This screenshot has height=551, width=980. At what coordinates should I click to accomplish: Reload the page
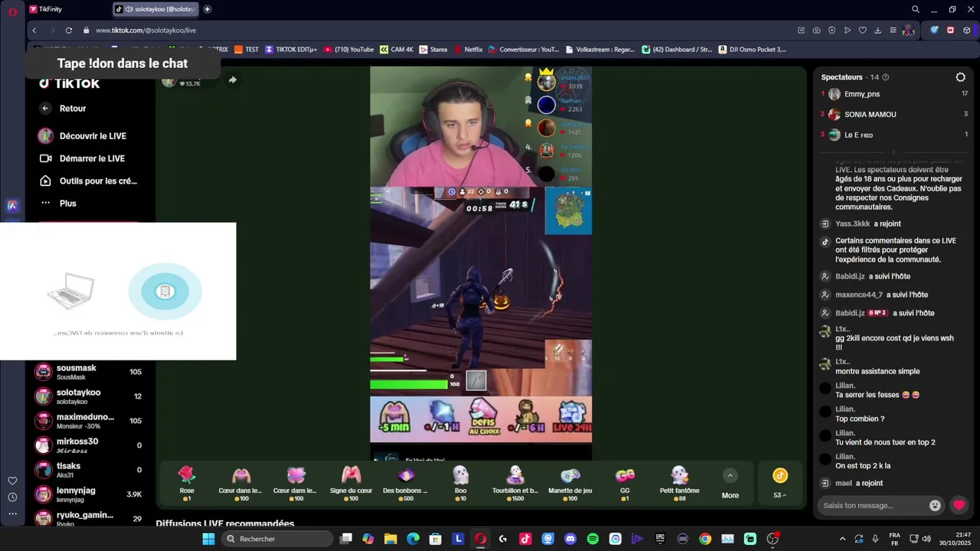[69, 31]
